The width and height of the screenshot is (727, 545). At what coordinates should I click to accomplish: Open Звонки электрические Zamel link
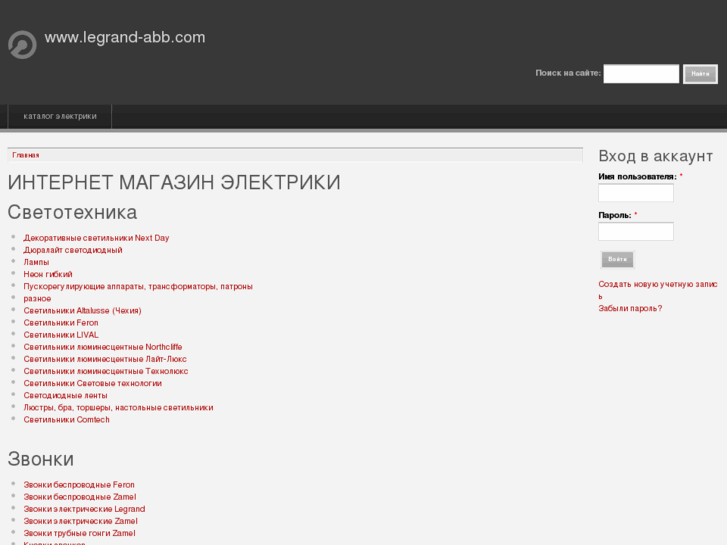[x=81, y=521]
